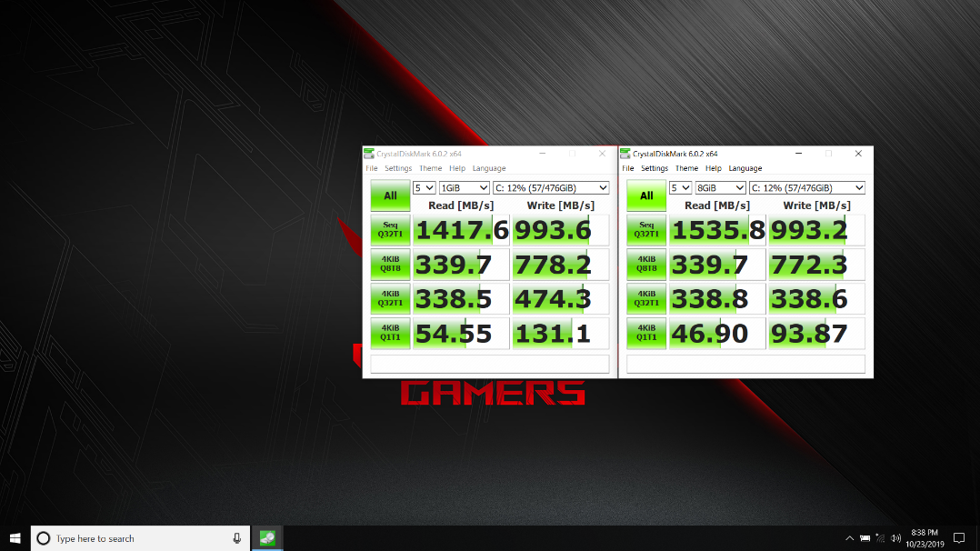Click CrystalDiskMark app icon in right title bar

pyautogui.click(x=625, y=154)
